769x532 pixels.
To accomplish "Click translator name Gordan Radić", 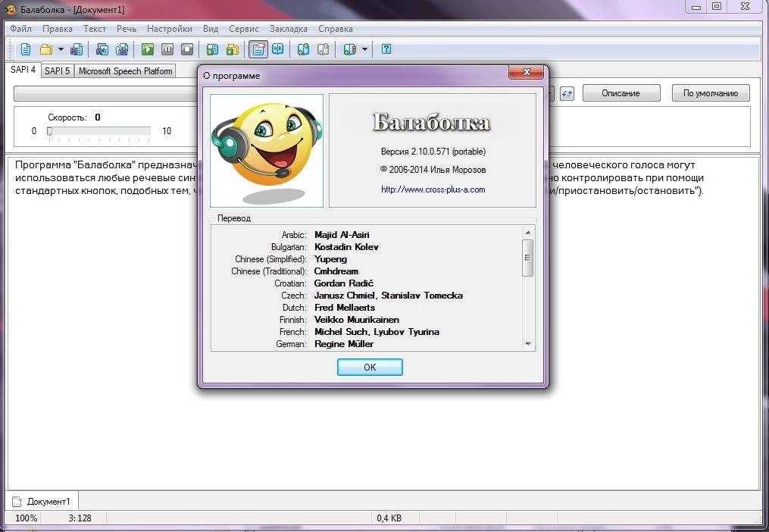I will coord(344,283).
